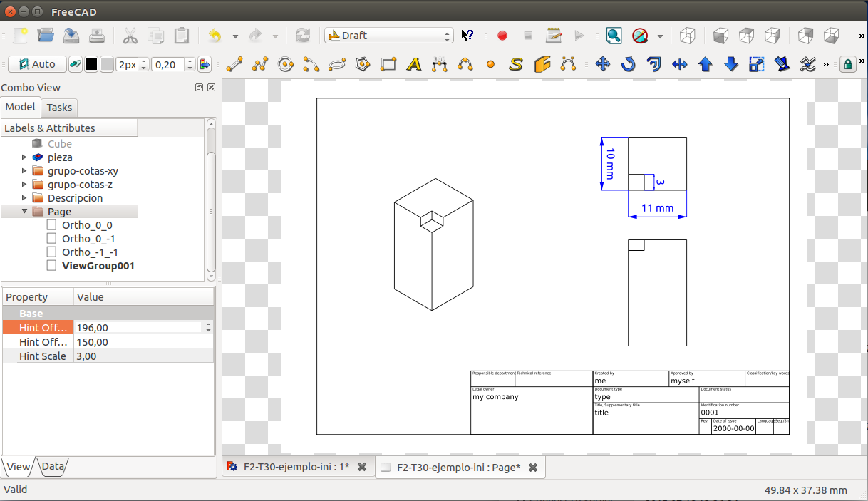This screenshot has height=501, width=868.
Task: Select the Draft Circle tool
Action: coord(286,65)
